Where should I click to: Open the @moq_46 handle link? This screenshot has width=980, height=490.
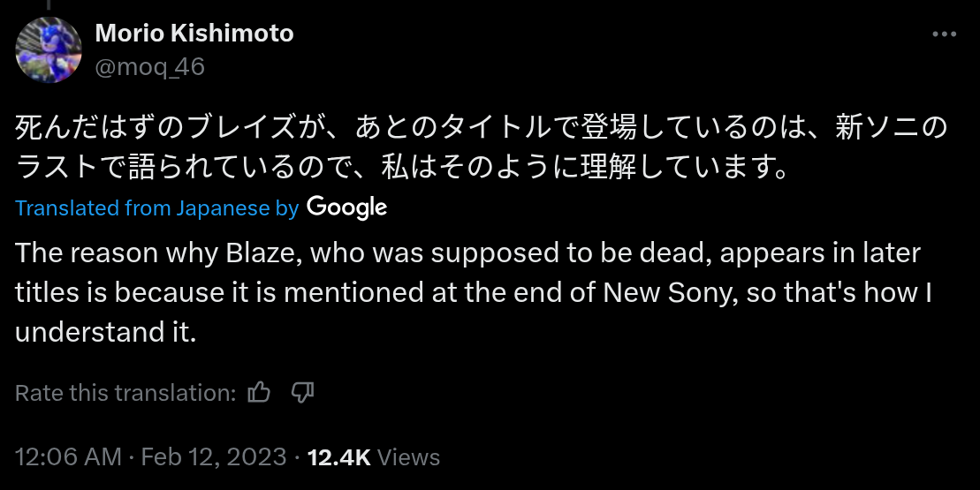(150, 66)
